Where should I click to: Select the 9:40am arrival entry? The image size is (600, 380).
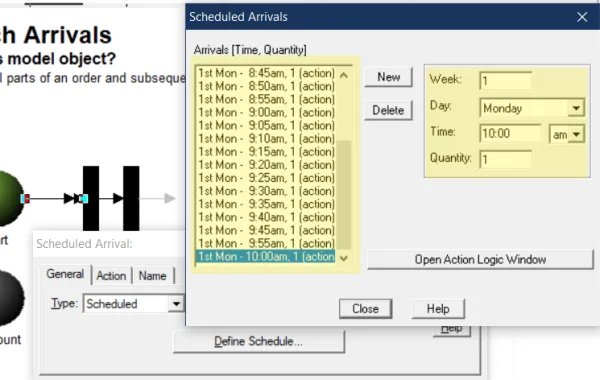(266, 217)
